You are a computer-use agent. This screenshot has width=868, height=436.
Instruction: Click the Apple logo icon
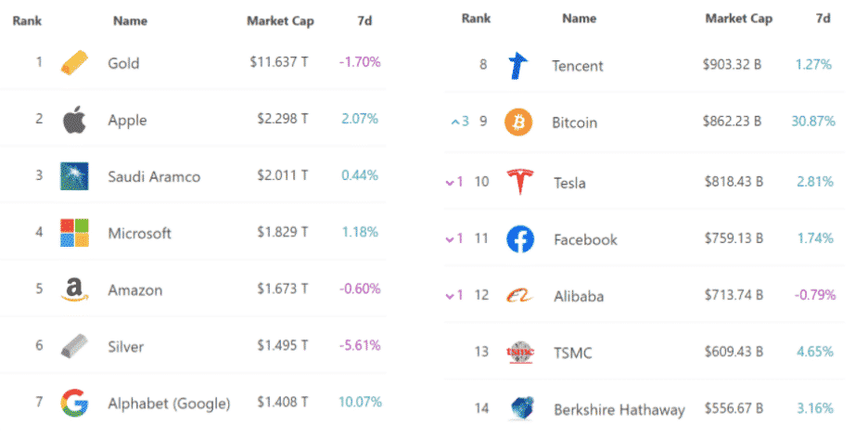pyautogui.click(x=74, y=120)
